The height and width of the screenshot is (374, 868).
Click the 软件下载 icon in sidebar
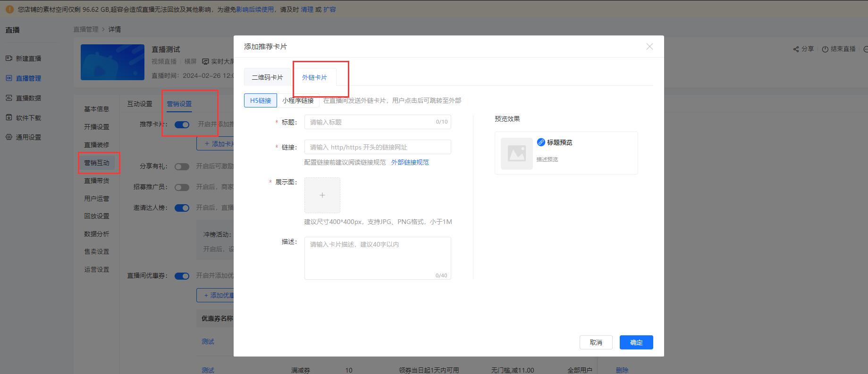(x=8, y=118)
